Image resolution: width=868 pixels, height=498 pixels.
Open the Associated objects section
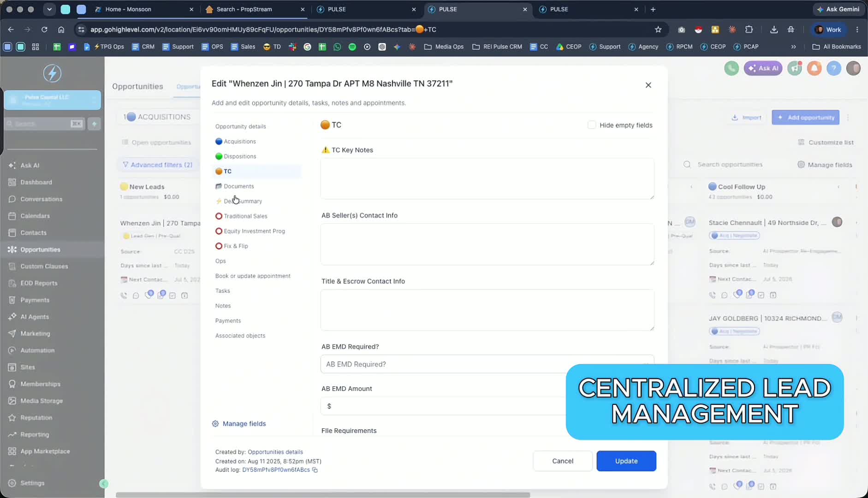pos(240,336)
